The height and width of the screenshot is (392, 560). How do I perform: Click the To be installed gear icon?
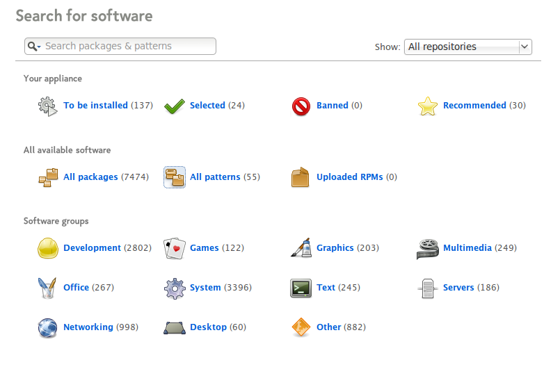tap(47, 106)
